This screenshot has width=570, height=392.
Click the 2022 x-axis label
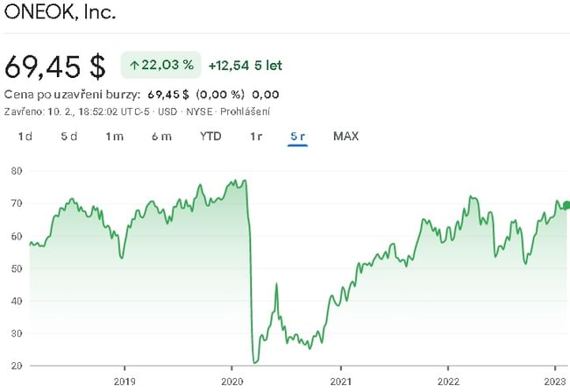pos(447,382)
